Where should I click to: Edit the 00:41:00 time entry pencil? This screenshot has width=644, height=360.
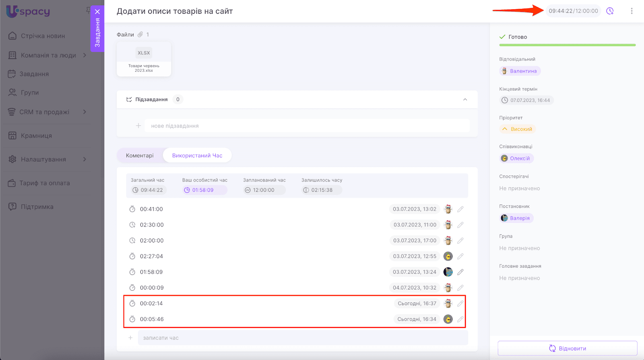coord(460,209)
